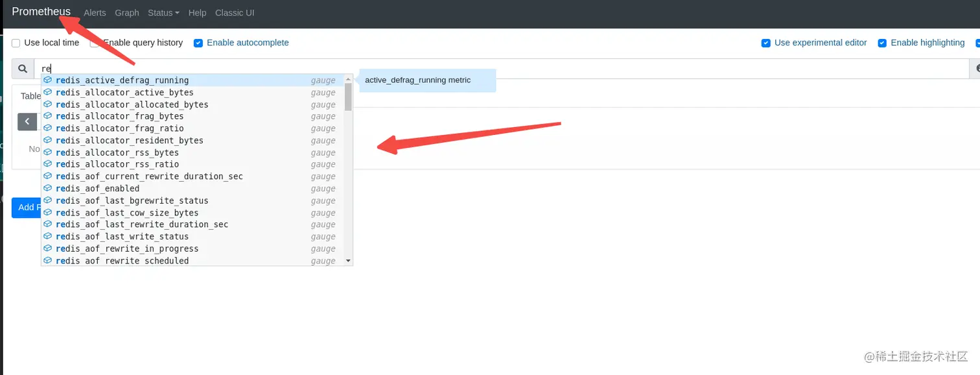
Task: Uncheck Enable highlighting option
Action: click(x=882, y=43)
